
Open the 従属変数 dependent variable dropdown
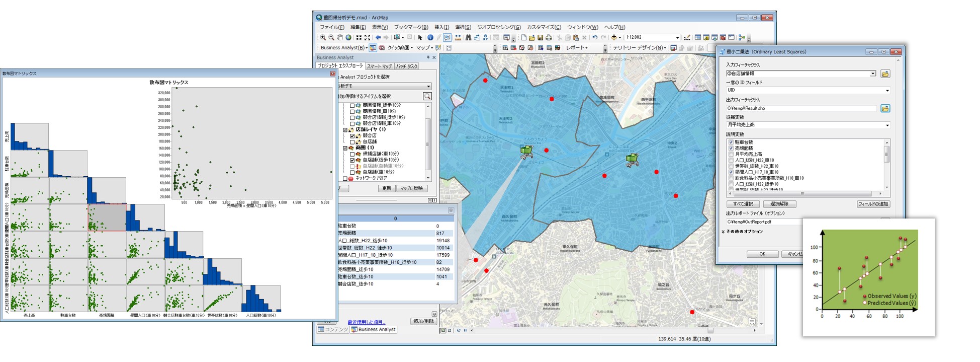pos(886,125)
